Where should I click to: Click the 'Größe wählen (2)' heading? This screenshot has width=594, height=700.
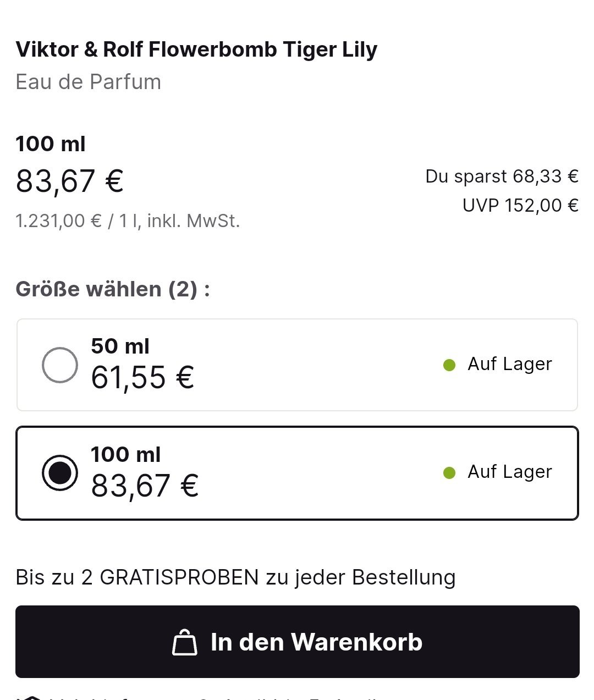click(x=113, y=289)
